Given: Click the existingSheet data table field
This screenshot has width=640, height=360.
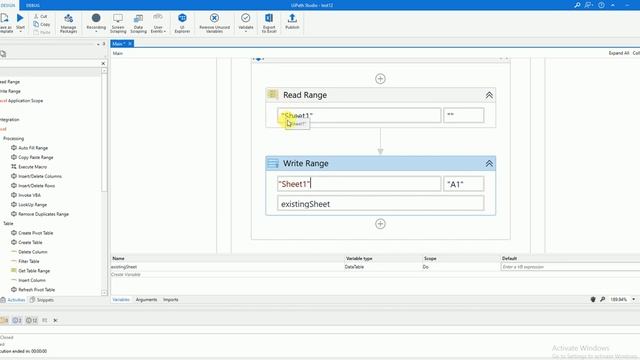Looking at the screenshot, I should tap(380, 203).
